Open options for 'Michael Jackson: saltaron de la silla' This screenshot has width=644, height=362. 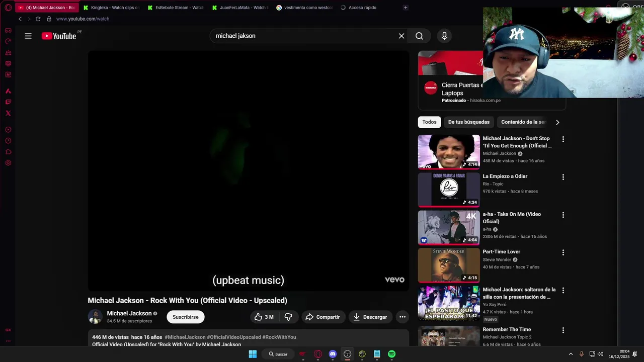[x=563, y=290]
